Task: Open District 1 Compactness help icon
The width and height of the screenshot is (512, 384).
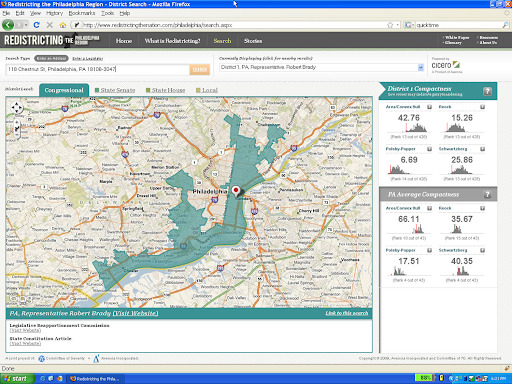Action: tap(487, 91)
